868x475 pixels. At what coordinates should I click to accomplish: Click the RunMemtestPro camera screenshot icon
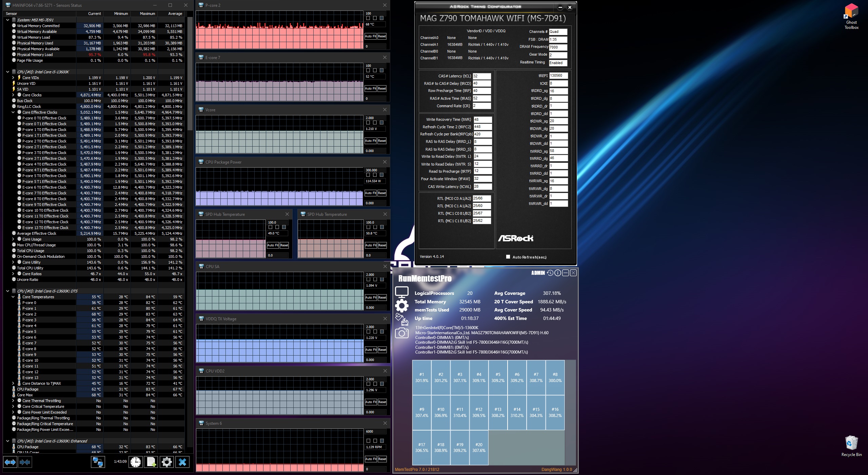click(402, 333)
